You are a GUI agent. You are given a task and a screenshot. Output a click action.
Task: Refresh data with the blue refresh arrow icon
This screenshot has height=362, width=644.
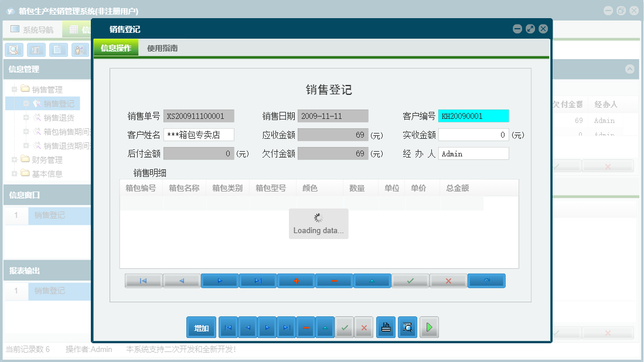coord(486,281)
